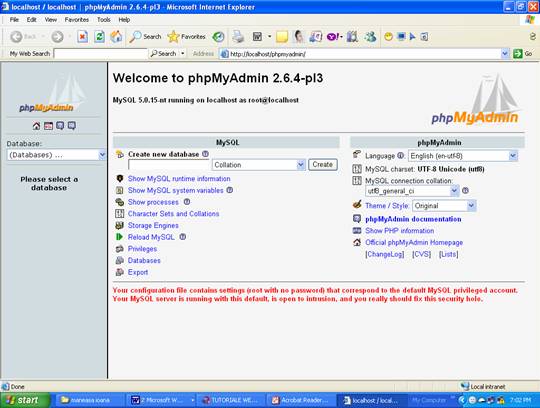Stop page loading with red X icon
Screen dimensions: 540x408
pos(82,36)
